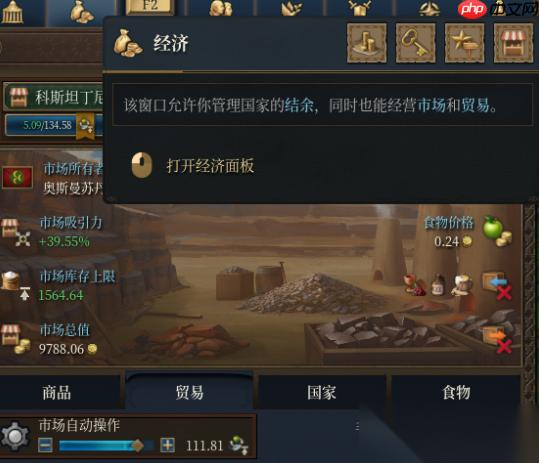Switch to the 食物 tab
Viewport: 539px width, 463px height.
click(456, 392)
